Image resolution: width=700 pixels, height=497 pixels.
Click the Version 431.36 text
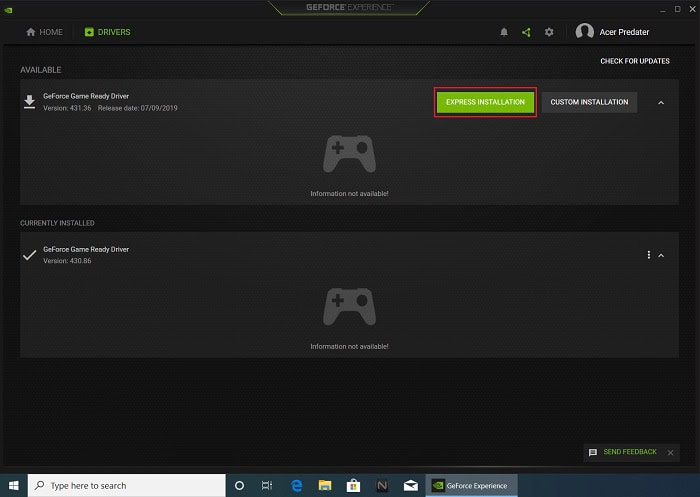(x=67, y=108)
